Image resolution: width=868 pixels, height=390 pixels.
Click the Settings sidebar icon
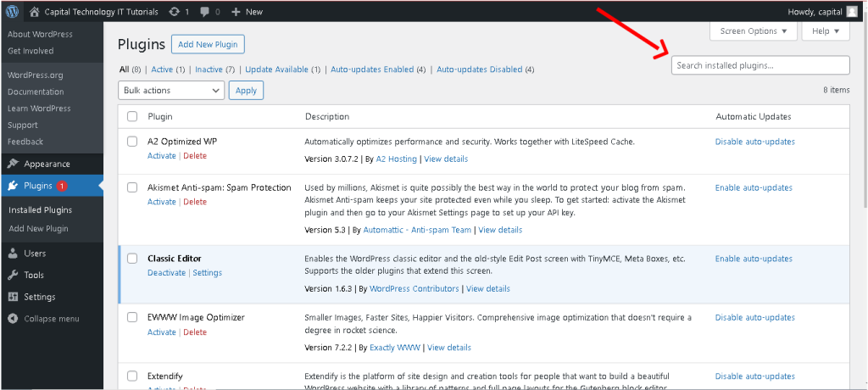coord(13,298)
